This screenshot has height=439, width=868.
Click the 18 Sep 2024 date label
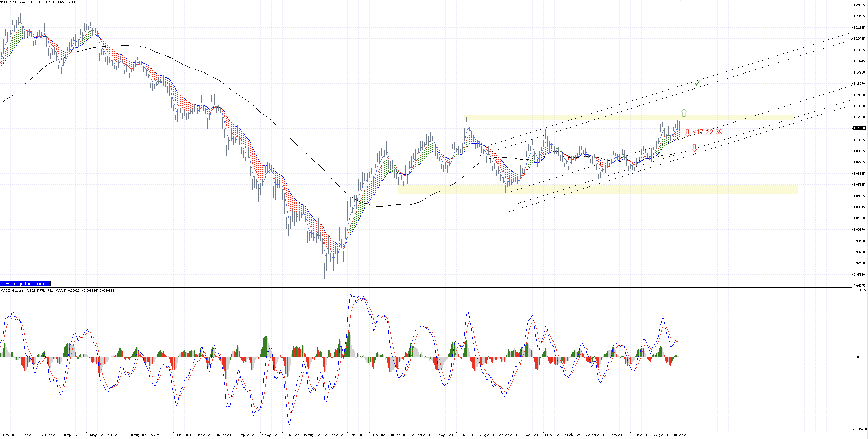pos(682,435)
